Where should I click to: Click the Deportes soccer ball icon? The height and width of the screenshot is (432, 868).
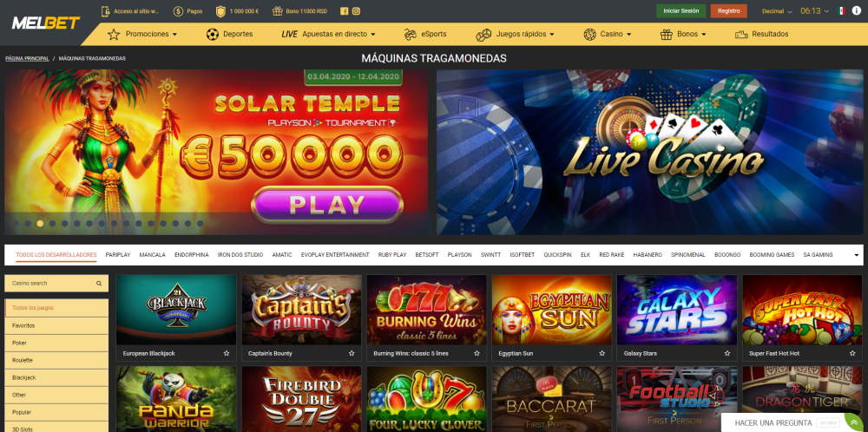click(213, 35)
